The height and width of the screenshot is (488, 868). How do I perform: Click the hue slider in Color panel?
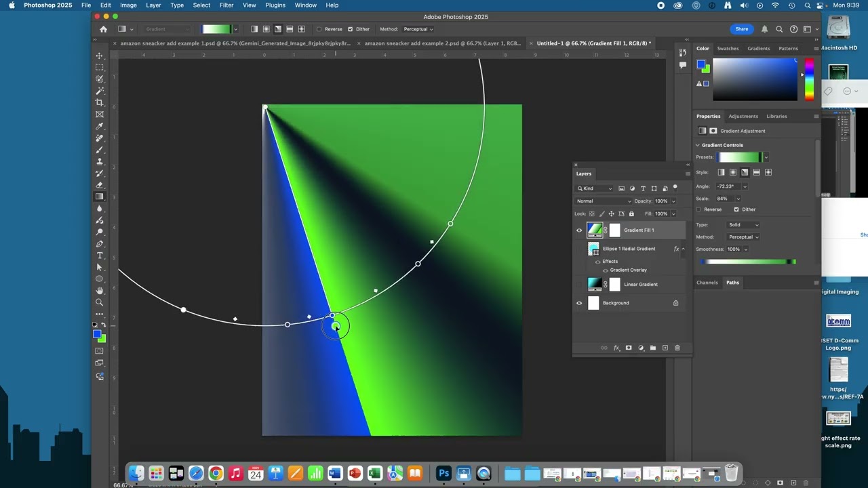pos(809,79)
